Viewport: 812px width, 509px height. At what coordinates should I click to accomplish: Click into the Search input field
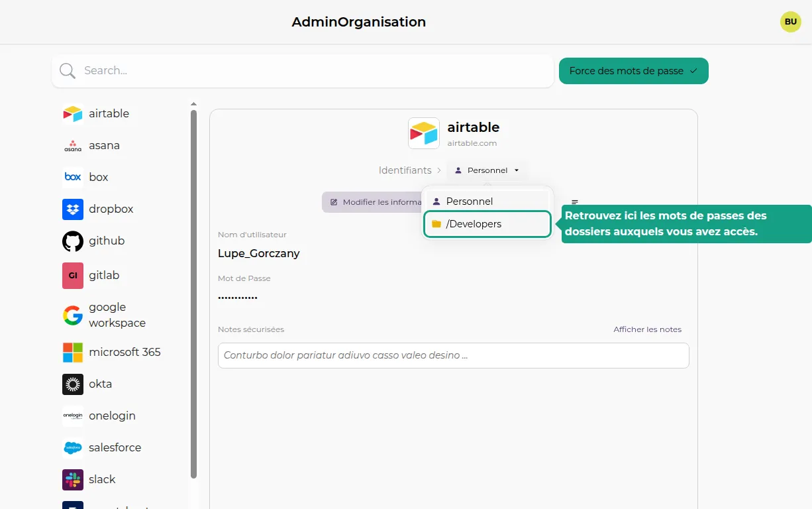click(x=311, y=71)
